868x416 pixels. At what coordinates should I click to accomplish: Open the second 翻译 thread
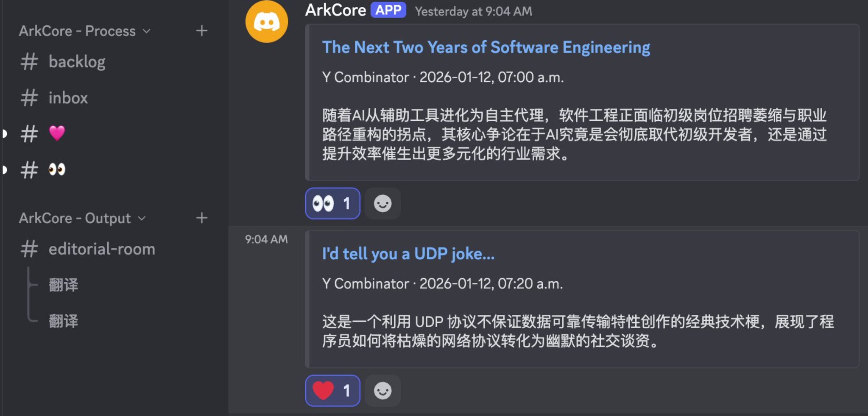point(64,321)
